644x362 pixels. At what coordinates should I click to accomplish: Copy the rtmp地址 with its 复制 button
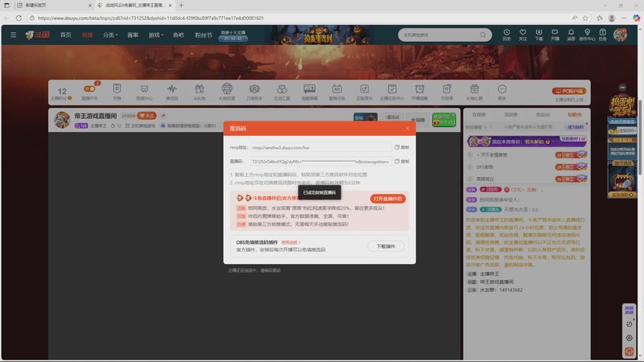(402, 147)
